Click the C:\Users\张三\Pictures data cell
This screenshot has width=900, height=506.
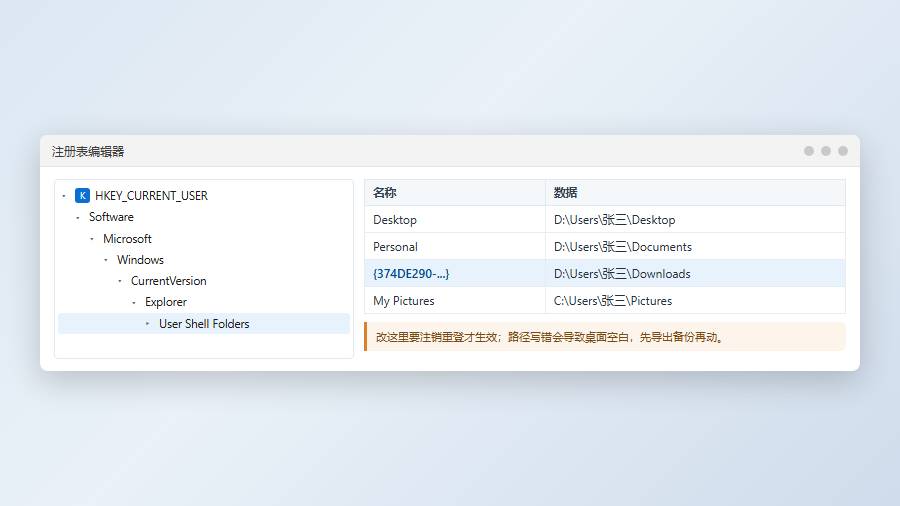click(695, 301)
